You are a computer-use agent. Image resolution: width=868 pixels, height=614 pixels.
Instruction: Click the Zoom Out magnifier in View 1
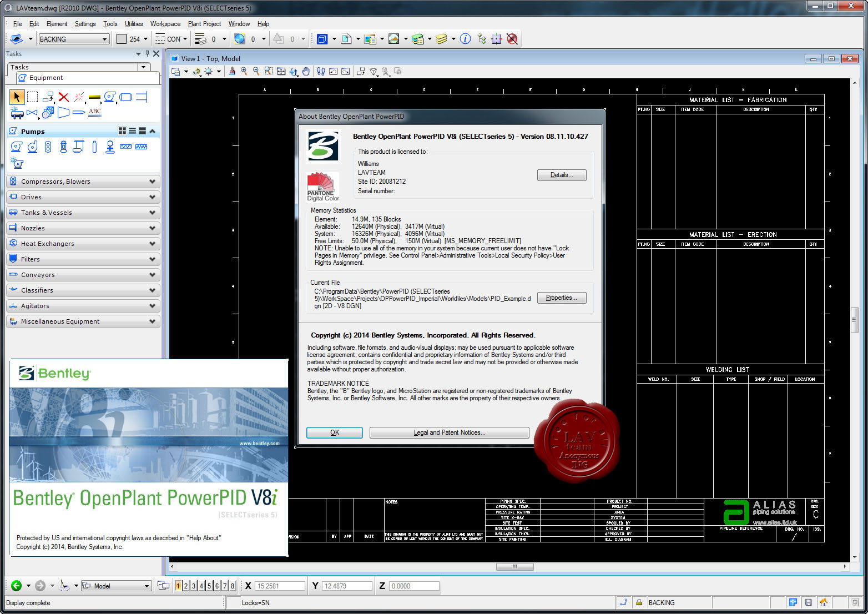(256, 71)
